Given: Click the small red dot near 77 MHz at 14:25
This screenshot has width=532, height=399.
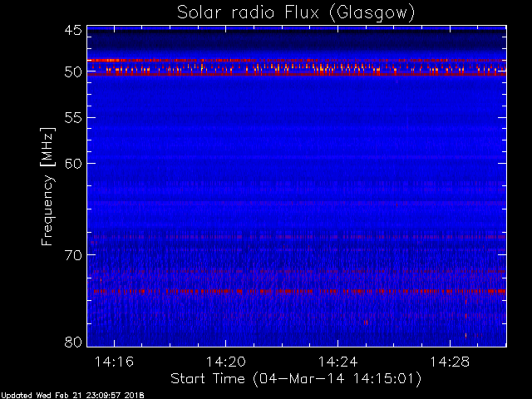Looking at the screenshot, I should (x=366, y=323).
